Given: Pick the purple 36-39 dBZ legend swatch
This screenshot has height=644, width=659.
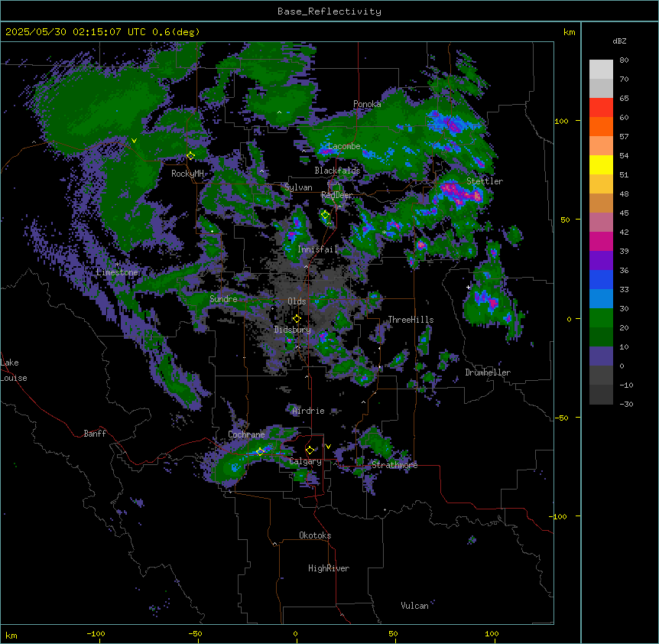Looking at the screenshot, I should pyautogui.click(x=601, y=261).
